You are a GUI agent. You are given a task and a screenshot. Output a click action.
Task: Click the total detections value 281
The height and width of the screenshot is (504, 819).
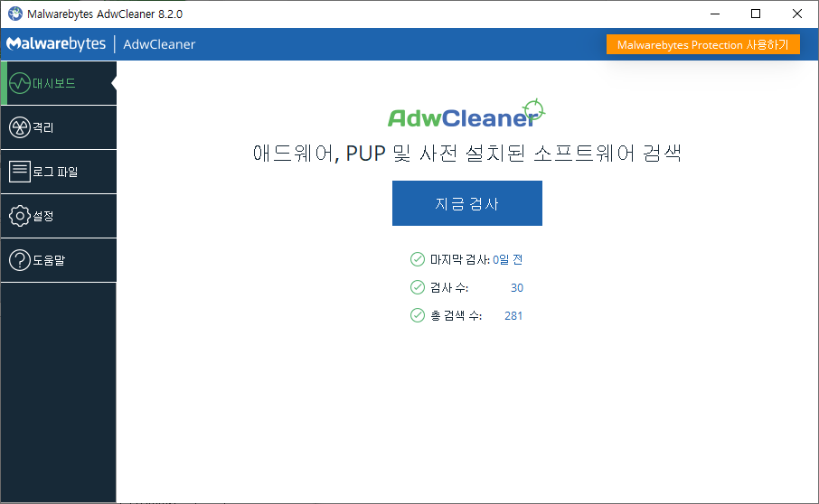point(513,315)
